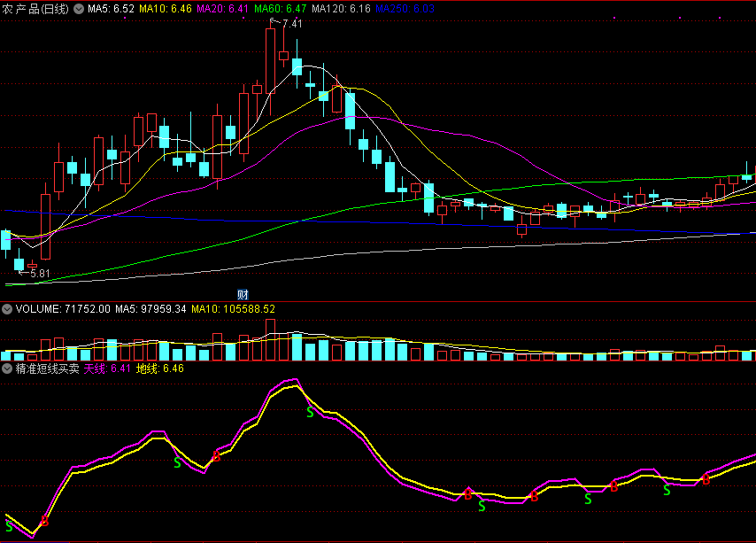
Task: Click the 精准短线买卖 indicator name
Action: pos(47,368)
